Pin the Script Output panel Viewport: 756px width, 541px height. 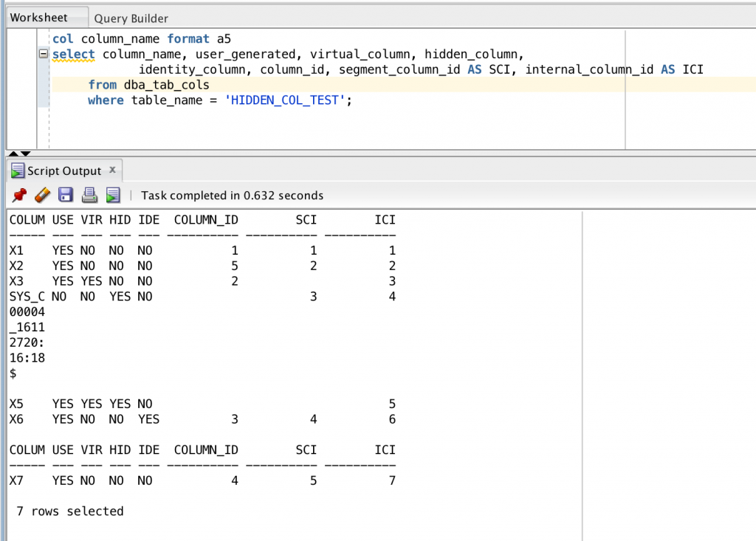coord(20,196)
